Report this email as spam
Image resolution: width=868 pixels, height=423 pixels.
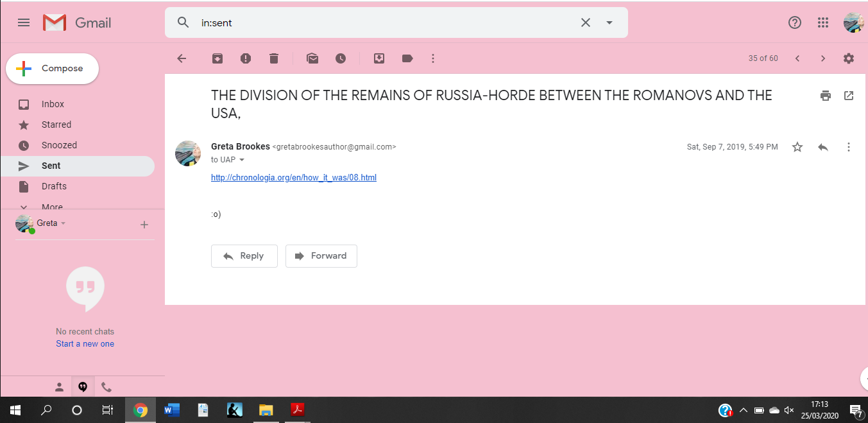pyautogui.click(x=246, y=58)
